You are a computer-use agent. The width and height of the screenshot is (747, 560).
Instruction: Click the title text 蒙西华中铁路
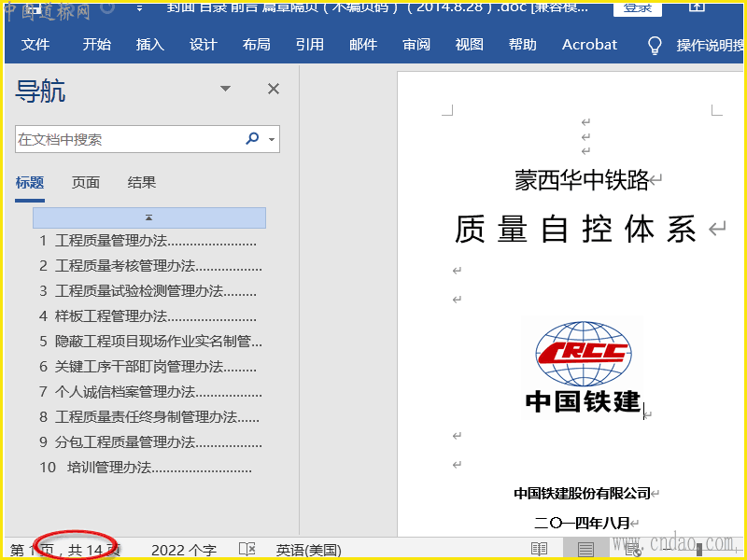[x=581, y=180]
